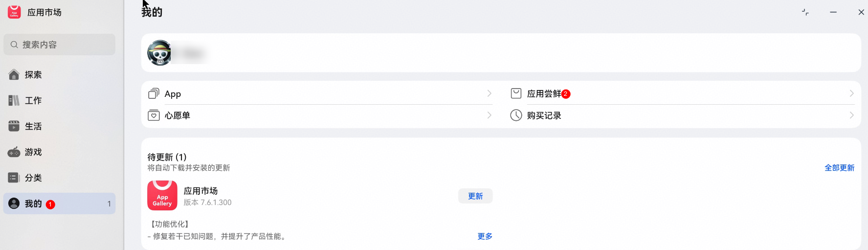The width and height of the screenshot is (868, 250).
Task: Open the 购买记录 clock icon
Action: (x=516, y=115)
